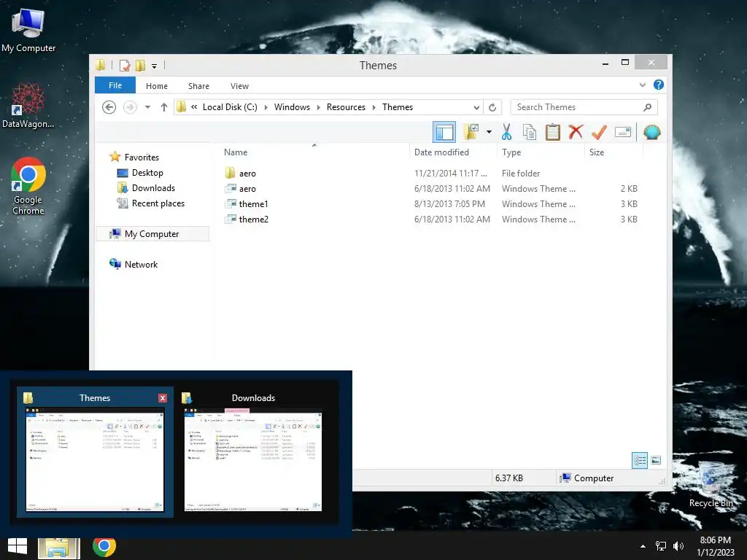Open recent locations dropdown arrow
The image size is (747, 560).
147,107
